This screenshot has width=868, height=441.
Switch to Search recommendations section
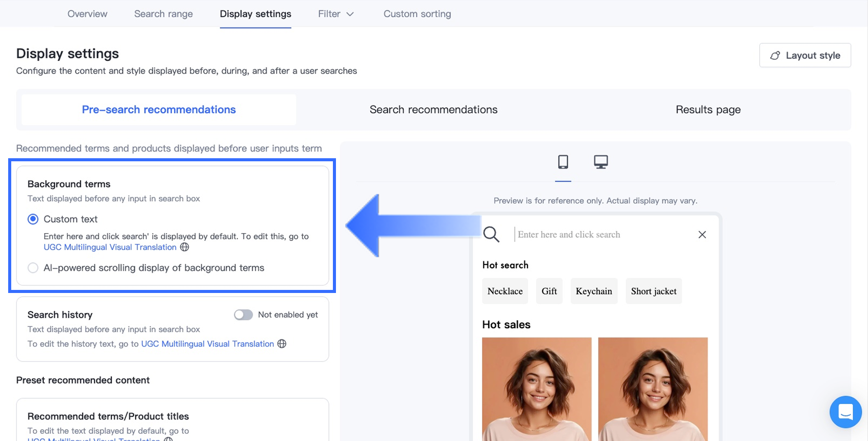(433, 110)
